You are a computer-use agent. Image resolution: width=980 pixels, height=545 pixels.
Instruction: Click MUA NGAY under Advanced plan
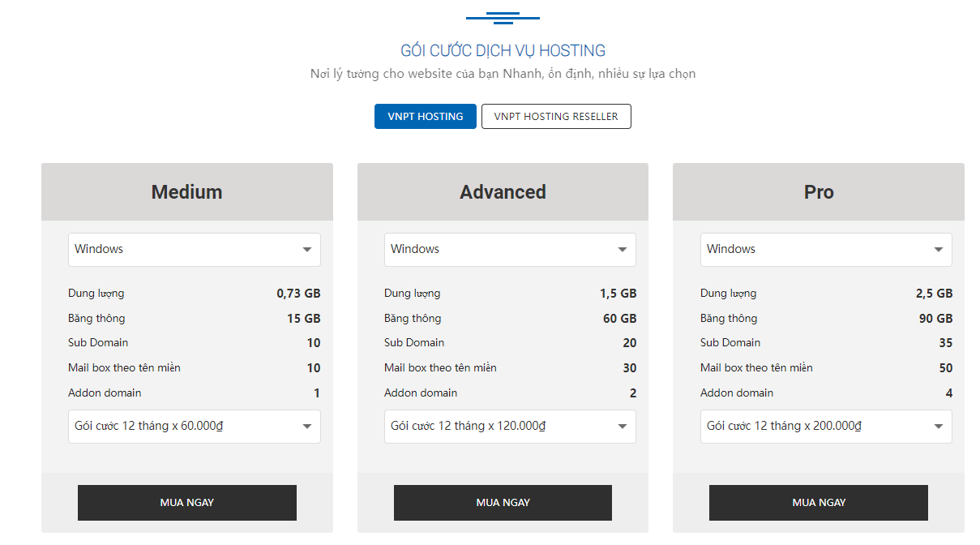(503, 503)
